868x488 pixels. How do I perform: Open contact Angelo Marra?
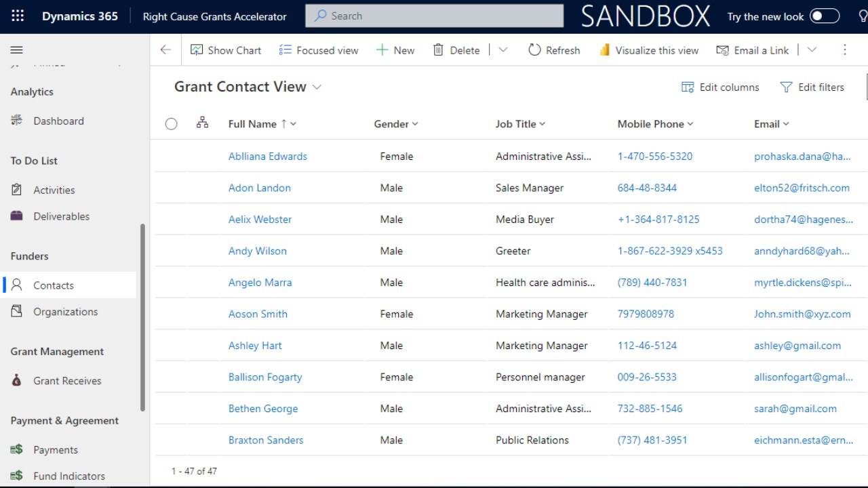click(x=260, y=282)
